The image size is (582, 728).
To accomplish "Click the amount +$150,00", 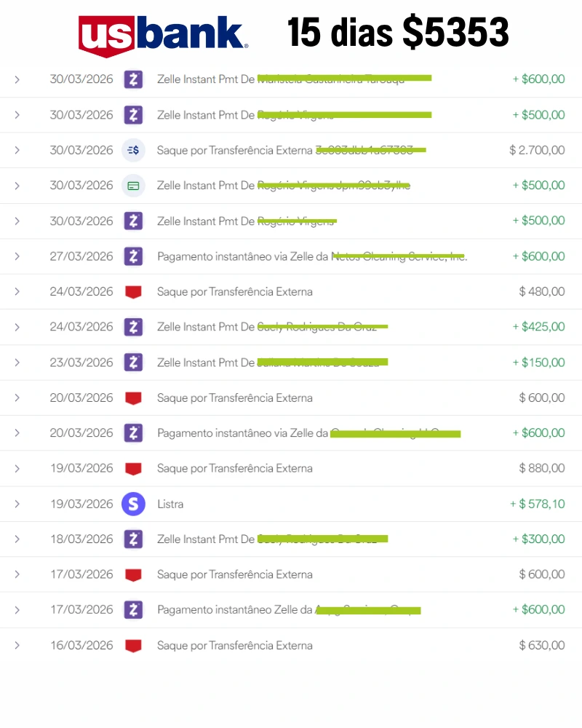I will click(538, 362).
